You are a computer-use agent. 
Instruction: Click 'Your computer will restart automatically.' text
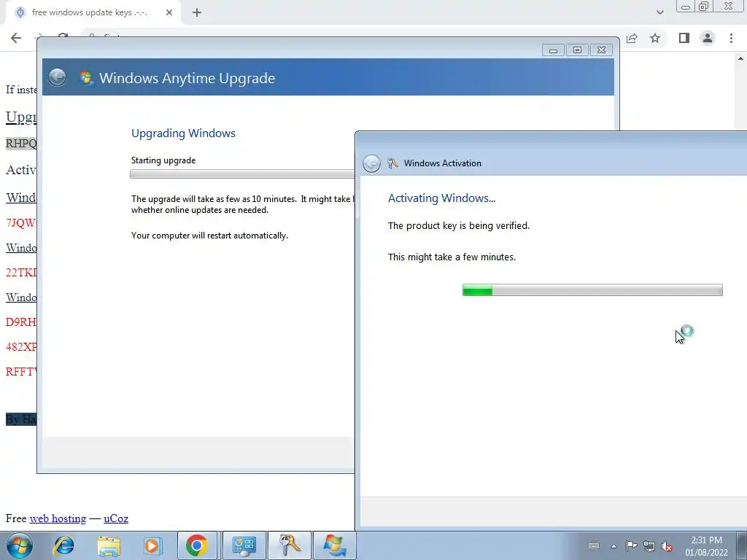click(x=209, y=236)
